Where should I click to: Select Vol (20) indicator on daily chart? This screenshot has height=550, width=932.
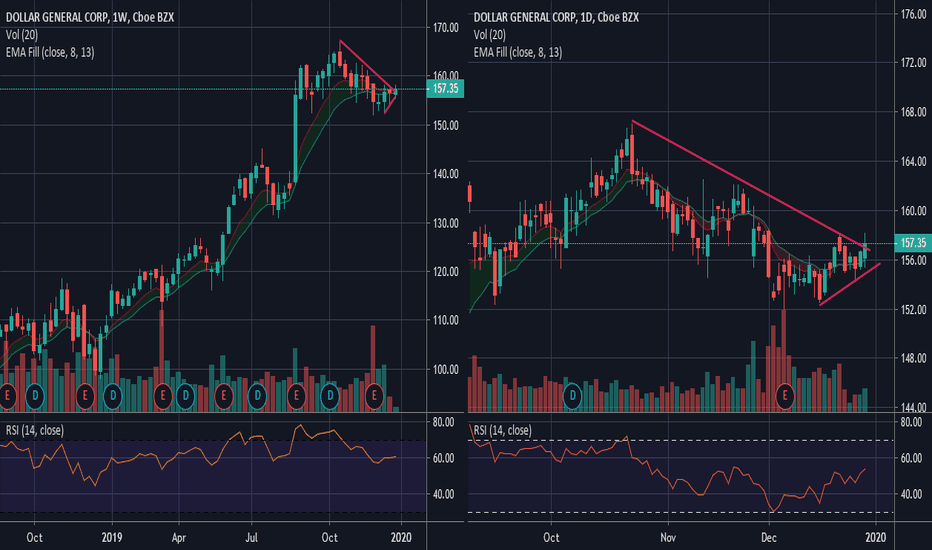(x=489, y=35)
